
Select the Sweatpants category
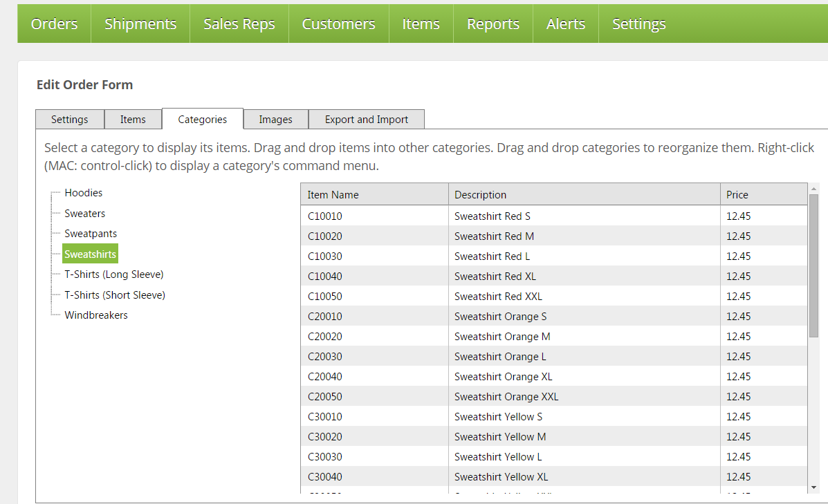[x=91, y=234]
